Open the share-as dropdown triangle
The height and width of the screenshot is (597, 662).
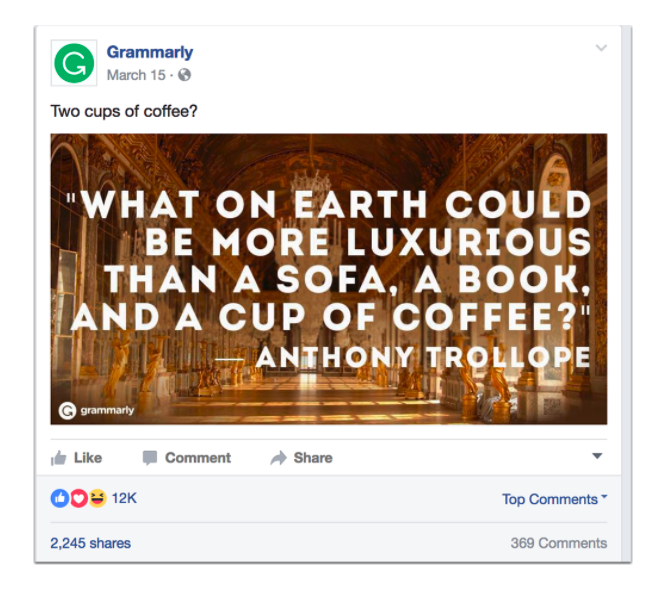click(597, 457)
